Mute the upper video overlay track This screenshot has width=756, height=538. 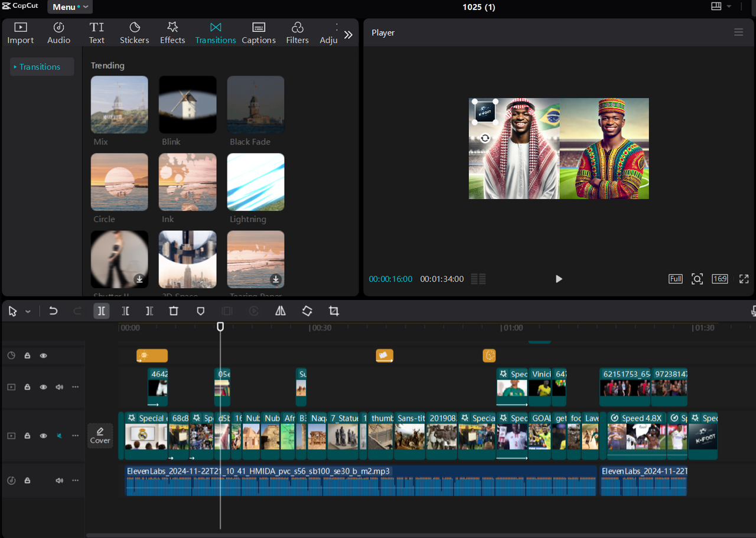(x=59, y=387)
